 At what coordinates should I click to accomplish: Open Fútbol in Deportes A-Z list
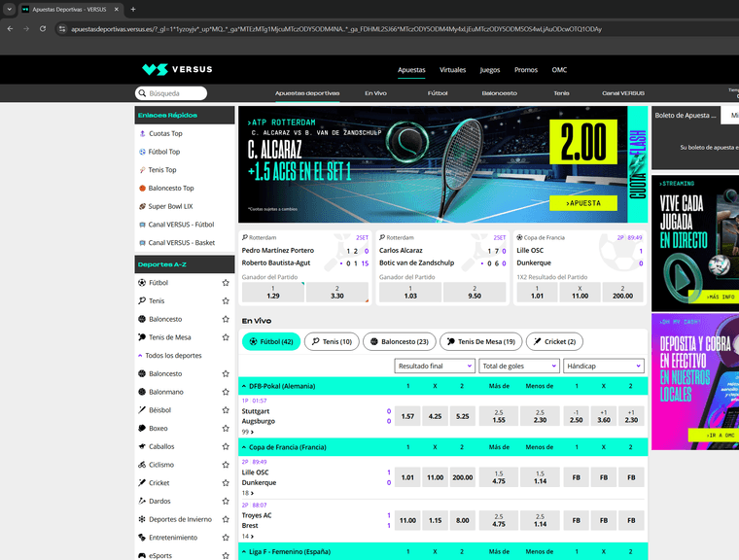tap(158, 283)
